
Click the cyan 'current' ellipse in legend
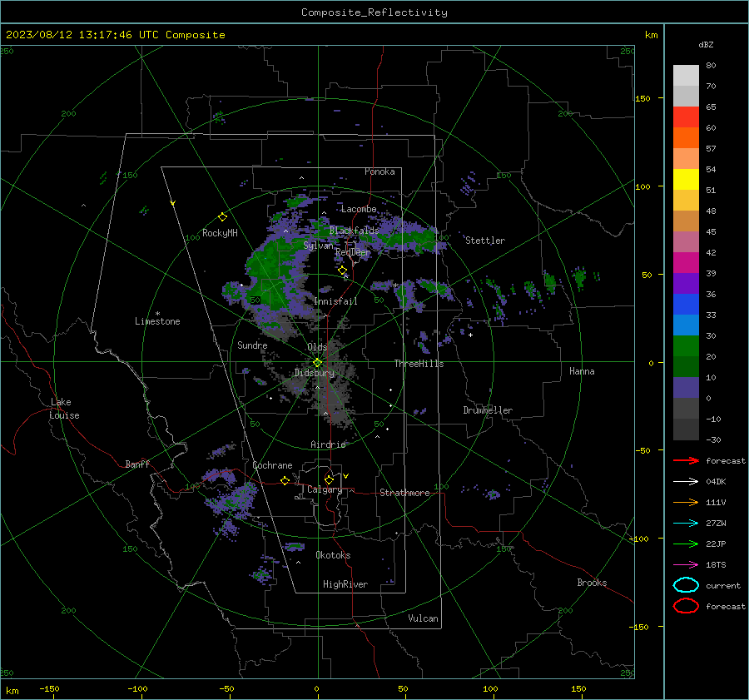pos(686,585)
